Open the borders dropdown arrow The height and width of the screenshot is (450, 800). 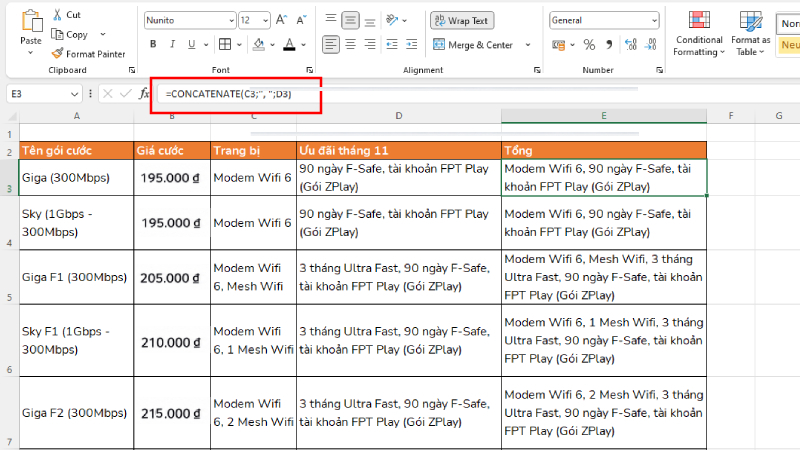pos(239,45)
